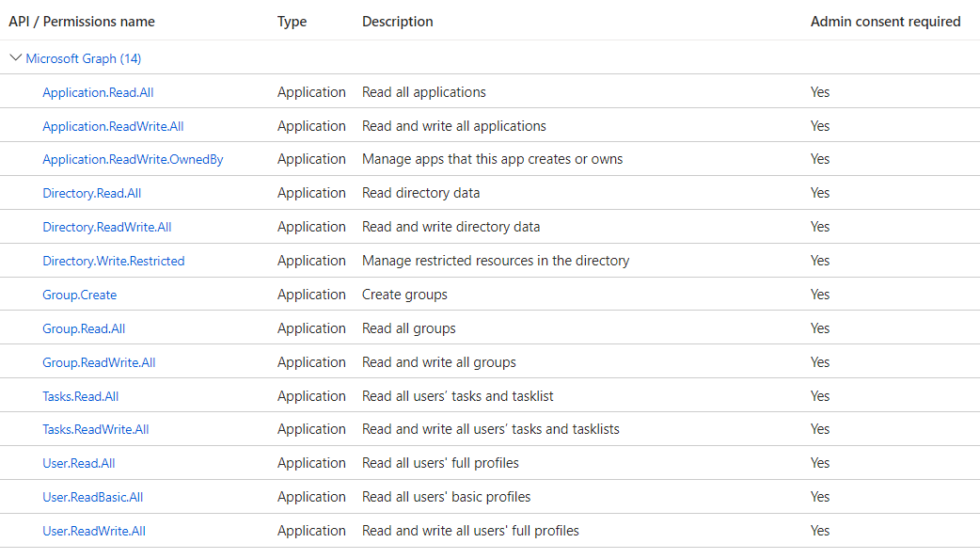Select 'Manage restricted resources in the directory'
The height and width of the screenshot is (559, 980).
(x=496, y=261)
